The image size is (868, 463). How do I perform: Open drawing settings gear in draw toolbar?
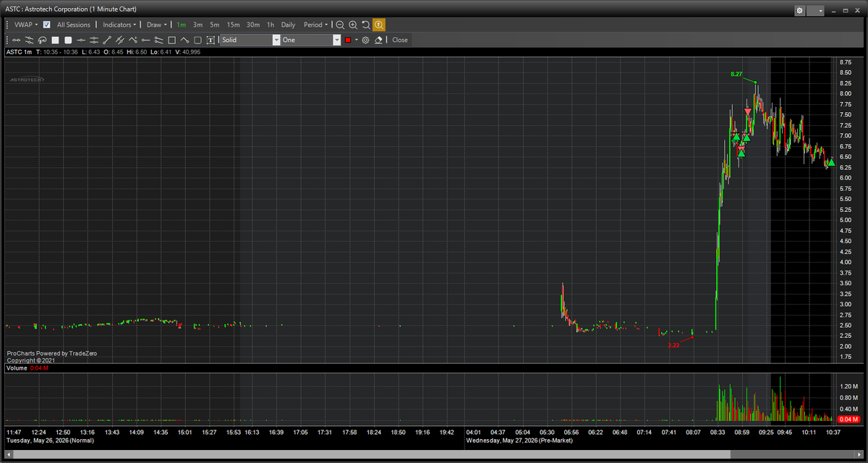click(x=365, y=40)
